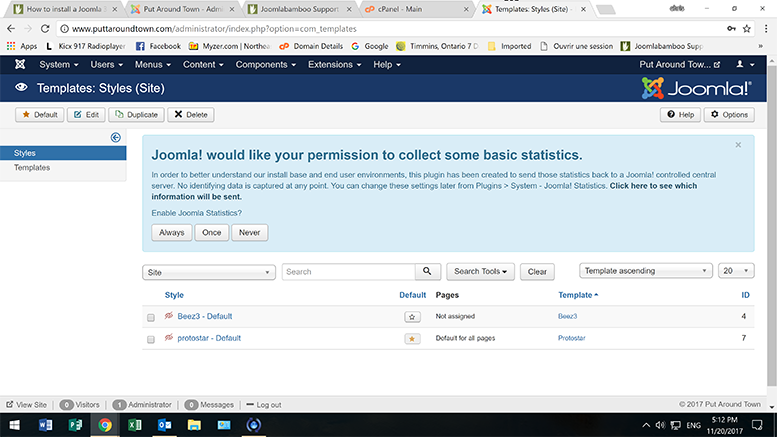Go back with the browser back arrow
Screen dimensions: 777x437
click(11, 29)
